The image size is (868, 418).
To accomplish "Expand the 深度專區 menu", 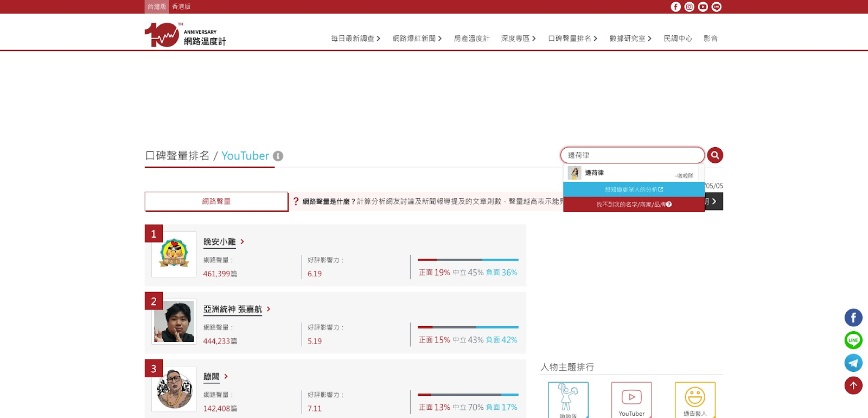I will click(x=519, y=39).
